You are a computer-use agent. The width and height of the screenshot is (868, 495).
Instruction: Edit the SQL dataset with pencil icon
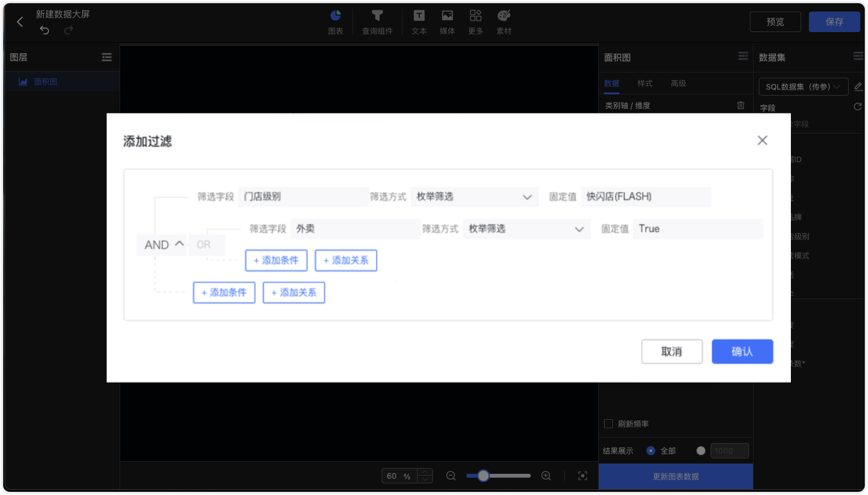[x=858, y=86]
